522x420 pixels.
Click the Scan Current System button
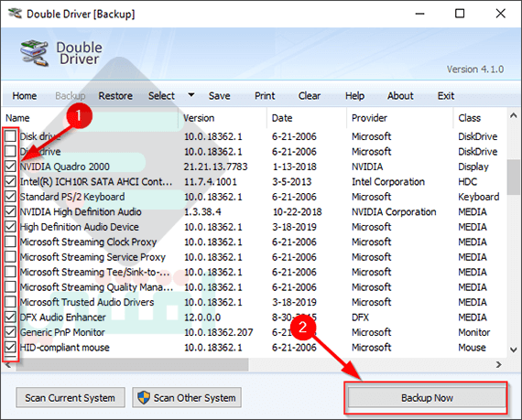tap(71, 397)
